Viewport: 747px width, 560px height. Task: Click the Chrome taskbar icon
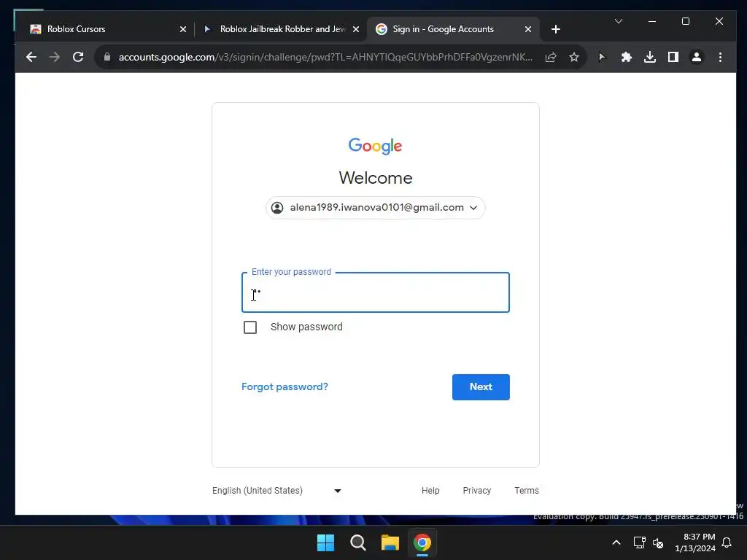point(422,542)
